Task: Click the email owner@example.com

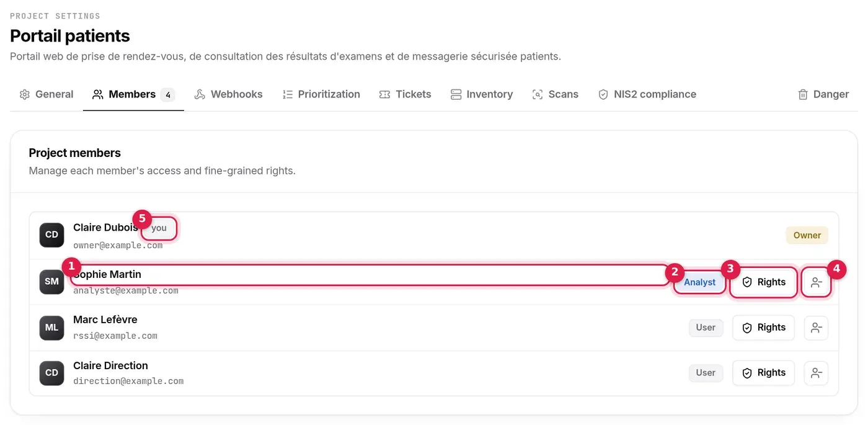Action: [118, 245]
